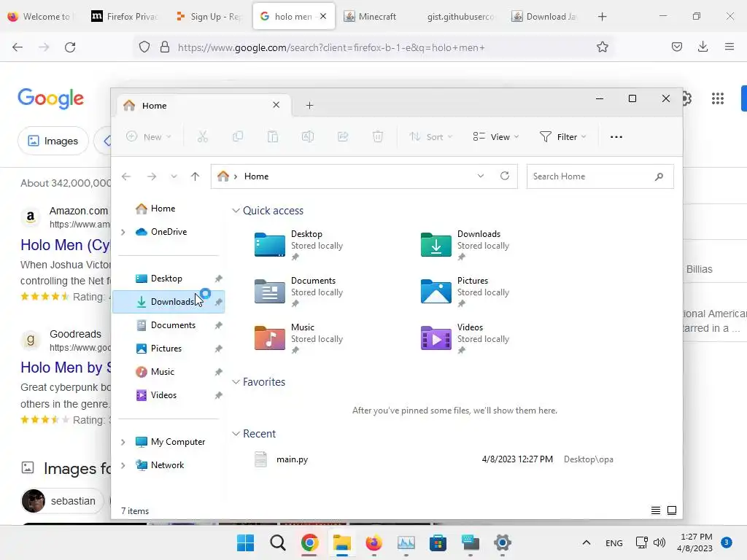Click the Paste icon in File Explorer toolbar
Screen dimensions: 747x560
click(x=273, y=136)
